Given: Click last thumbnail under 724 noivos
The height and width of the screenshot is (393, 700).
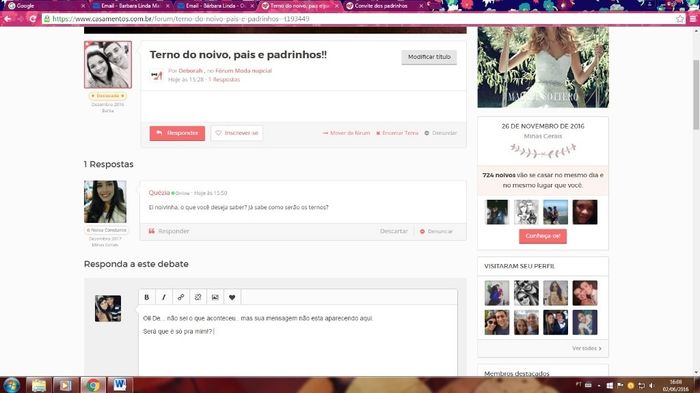Looking at the screenshot, I should click(x=585, y=212).
